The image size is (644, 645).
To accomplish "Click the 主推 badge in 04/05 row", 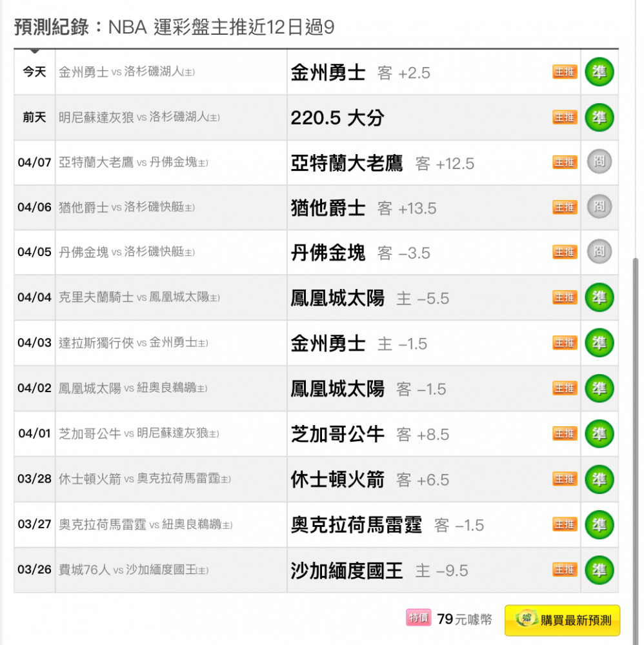I will click(x=565, y=252).
